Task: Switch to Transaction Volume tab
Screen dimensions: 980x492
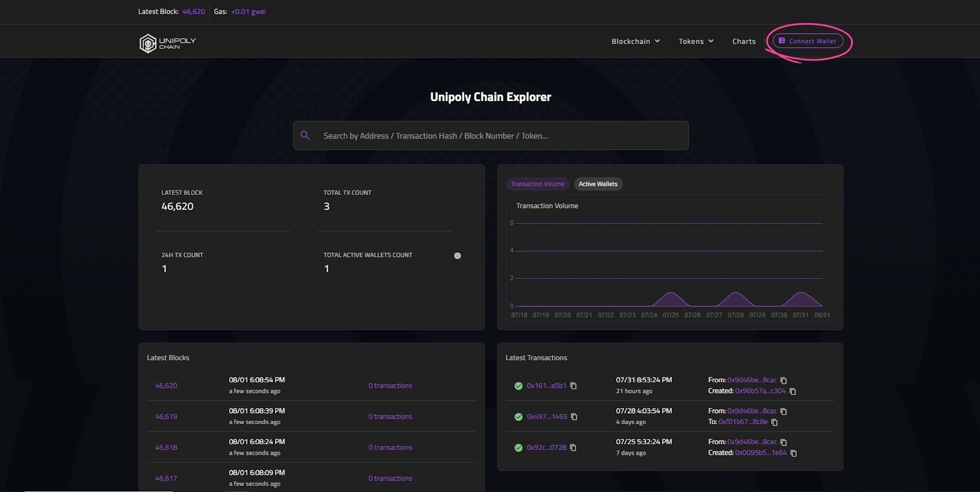Action: [538, 184]
